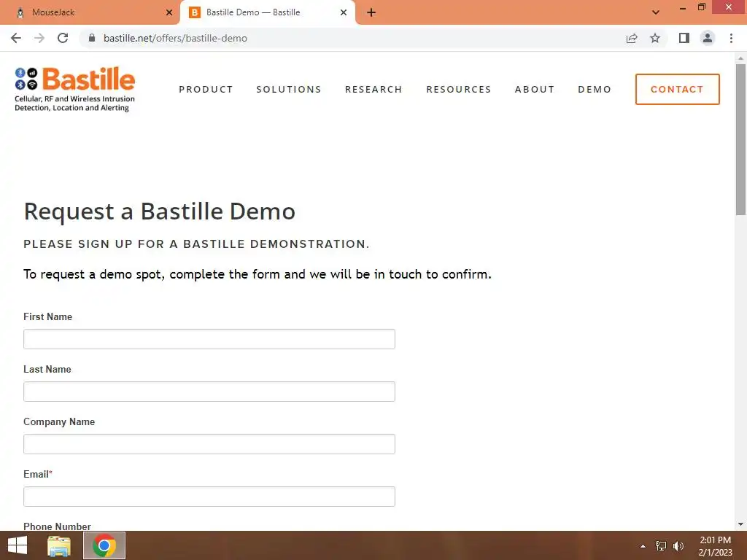Click the 'Phone Number' label
The height and width of the screenshot is (560, 747).
click(57, 526)
